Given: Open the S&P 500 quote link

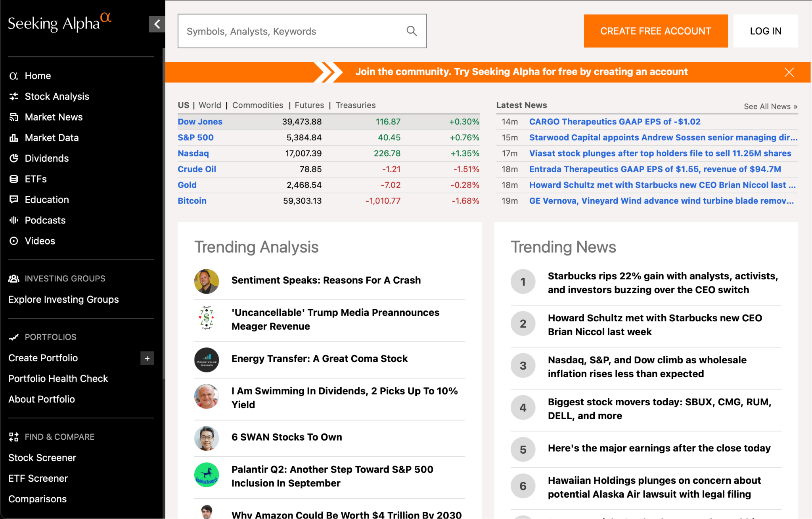Looking at the screenshot, I should click(195, 137).
